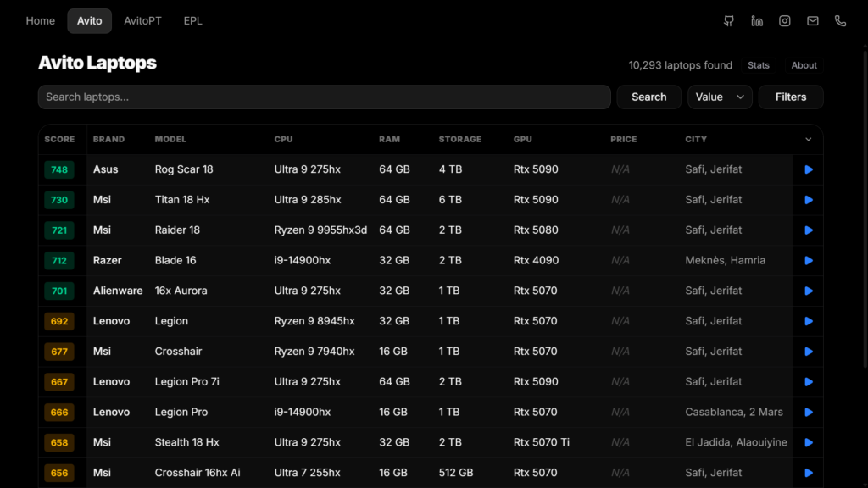
Task: Select the Alienware brand cell
Action: click(118, 291)
